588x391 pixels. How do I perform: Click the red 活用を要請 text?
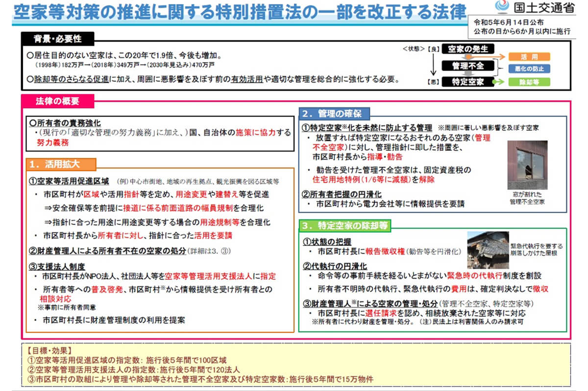(x=212, y=236)
